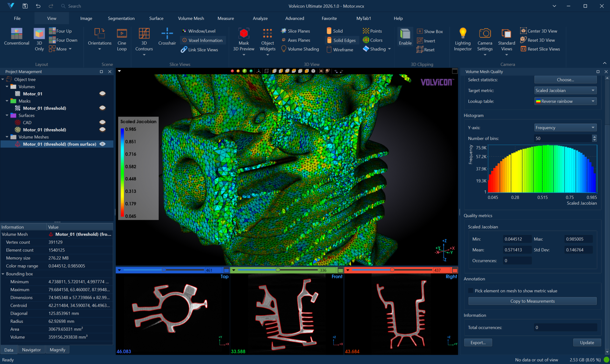Click the Cine Loop icon
The width and height of the screenshot is (610, 364).
point(122,34)
